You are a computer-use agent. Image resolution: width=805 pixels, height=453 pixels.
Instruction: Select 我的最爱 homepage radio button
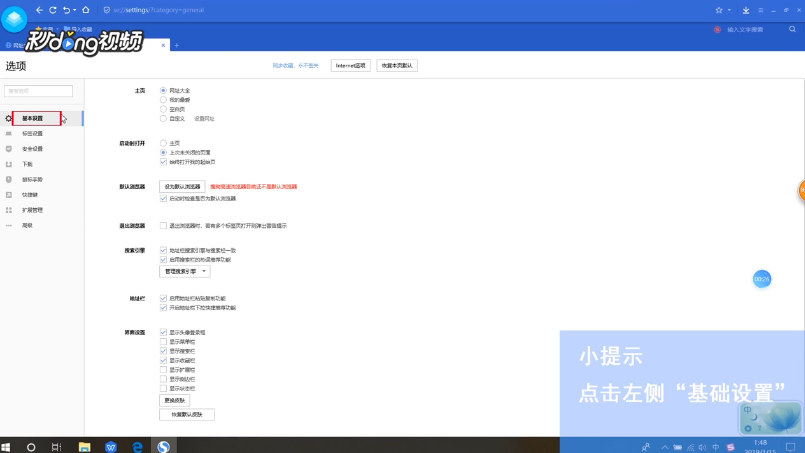pos(163,100)
